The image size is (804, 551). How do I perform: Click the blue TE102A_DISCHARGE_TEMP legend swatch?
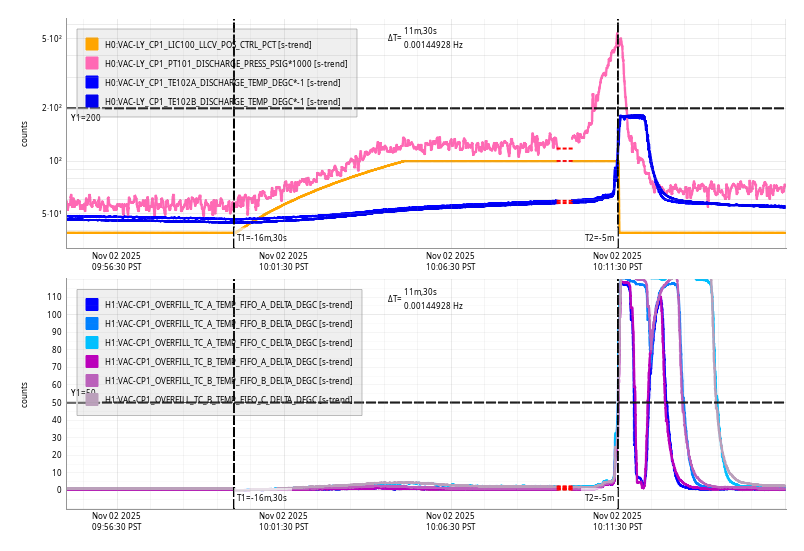[x=92, y=82]
